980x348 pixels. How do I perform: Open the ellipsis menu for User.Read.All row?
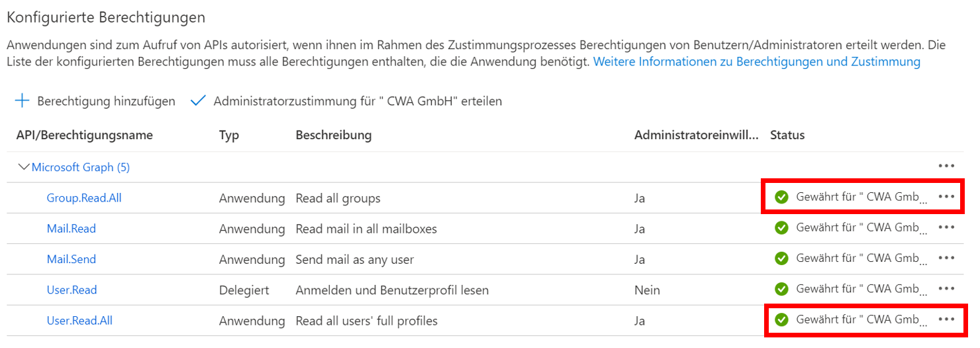(946, 319)
